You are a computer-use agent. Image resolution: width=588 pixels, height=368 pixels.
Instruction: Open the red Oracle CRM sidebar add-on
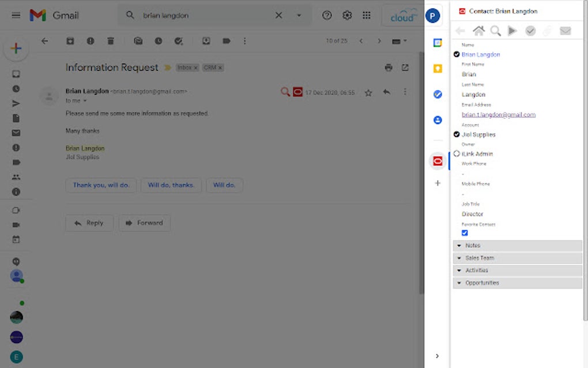438,162
